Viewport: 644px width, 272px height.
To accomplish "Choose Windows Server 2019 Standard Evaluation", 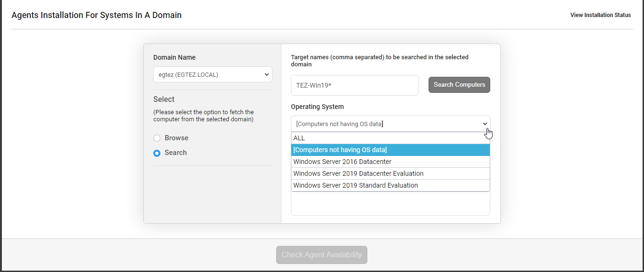I will coord(391,185).
